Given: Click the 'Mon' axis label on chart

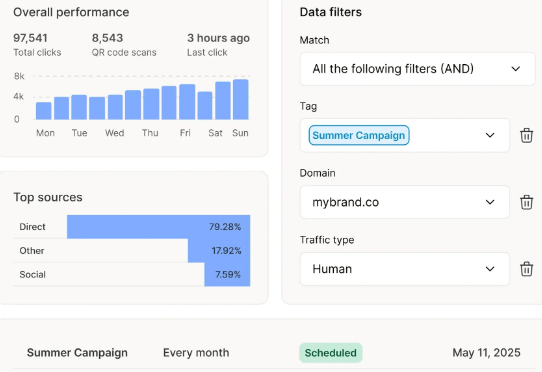Looking at the screenshot, I should 45,133.
